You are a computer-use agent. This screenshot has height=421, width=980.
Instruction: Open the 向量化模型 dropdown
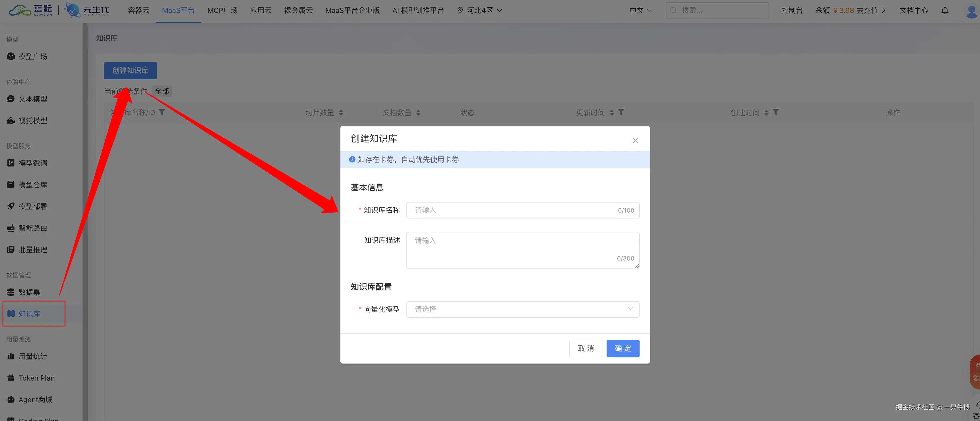(523, 309)
